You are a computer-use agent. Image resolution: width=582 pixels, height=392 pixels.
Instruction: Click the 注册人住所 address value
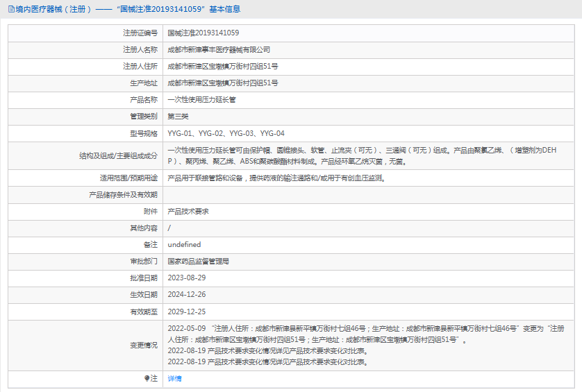click(x=223, y=67)
